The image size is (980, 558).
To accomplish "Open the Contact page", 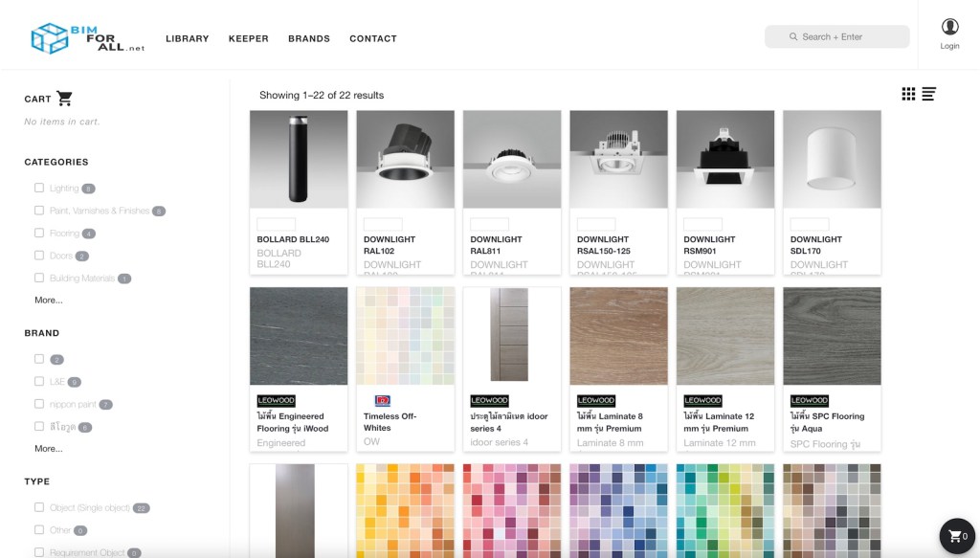I will (372, 39).
